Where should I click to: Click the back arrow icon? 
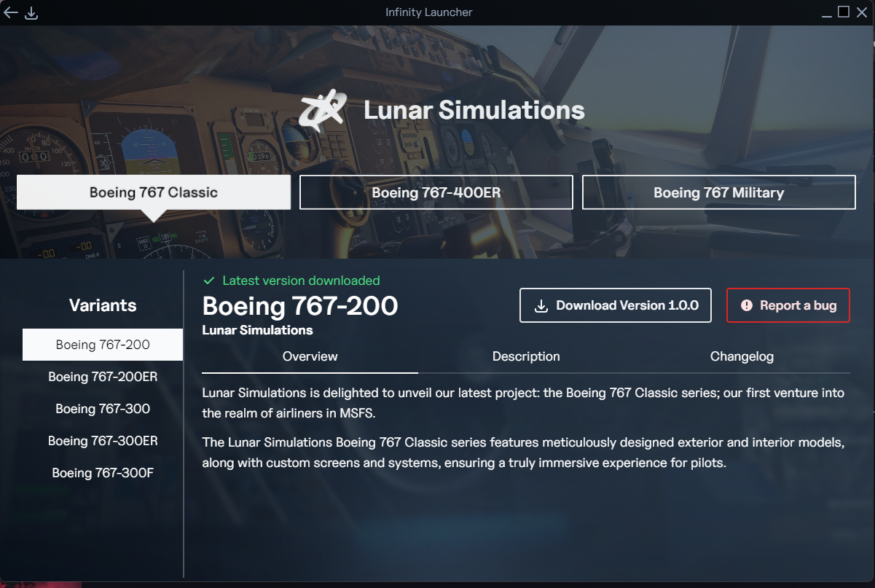click(10, 12)
